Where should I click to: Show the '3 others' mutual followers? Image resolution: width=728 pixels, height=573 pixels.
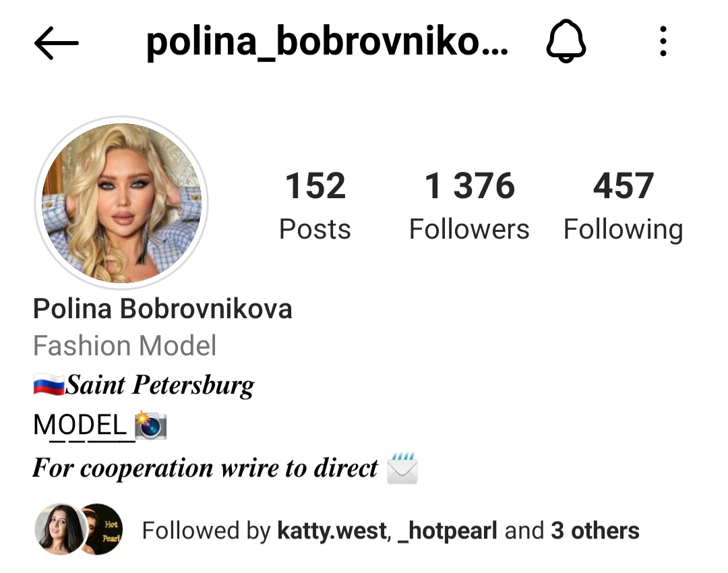coord(595,531)
